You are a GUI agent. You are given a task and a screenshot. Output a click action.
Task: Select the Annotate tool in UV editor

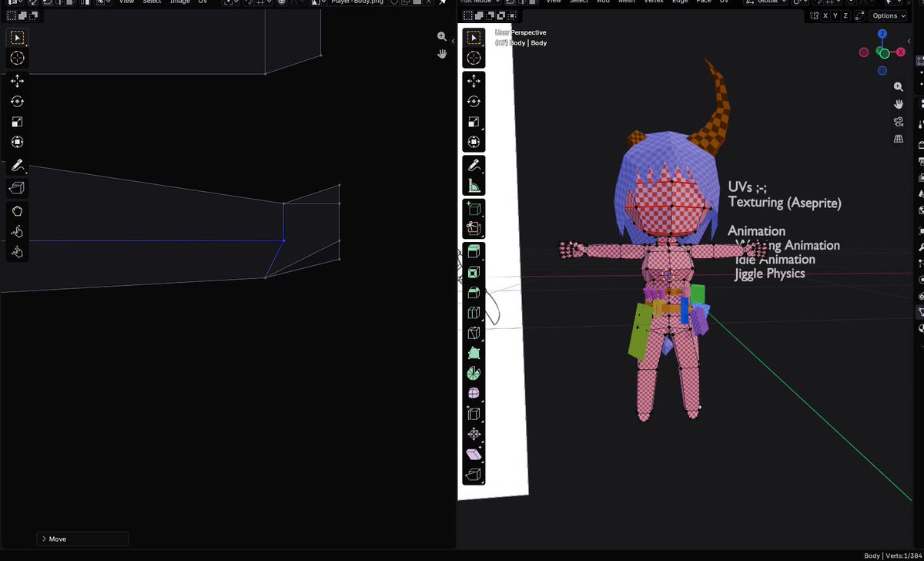(17, 166)
